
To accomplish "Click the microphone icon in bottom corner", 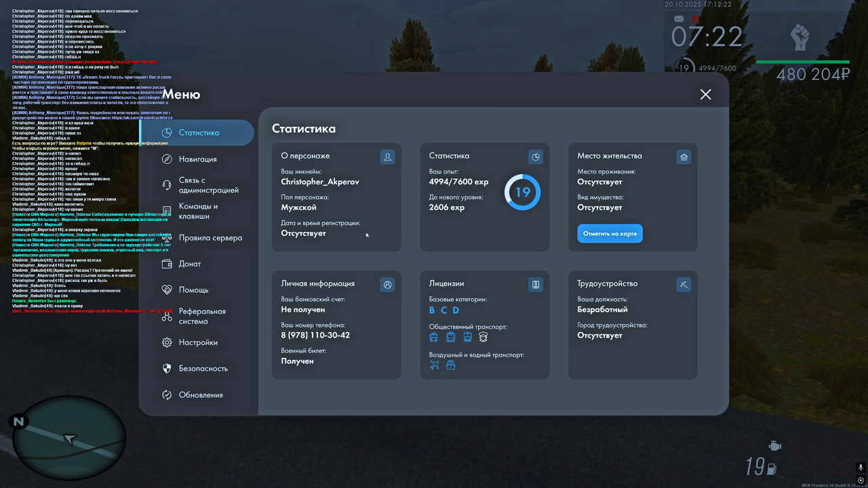I will pyautogui.click(x=861, y=468).
